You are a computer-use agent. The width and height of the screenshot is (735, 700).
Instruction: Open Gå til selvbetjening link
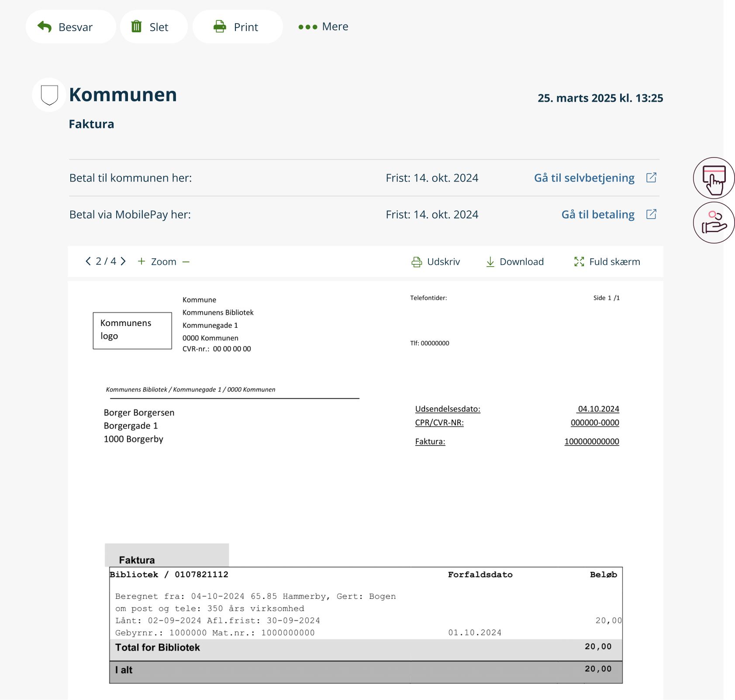coord(584,178)
